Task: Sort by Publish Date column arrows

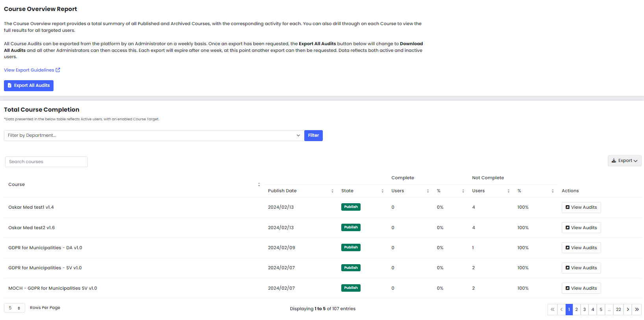Action: [332, 191]
